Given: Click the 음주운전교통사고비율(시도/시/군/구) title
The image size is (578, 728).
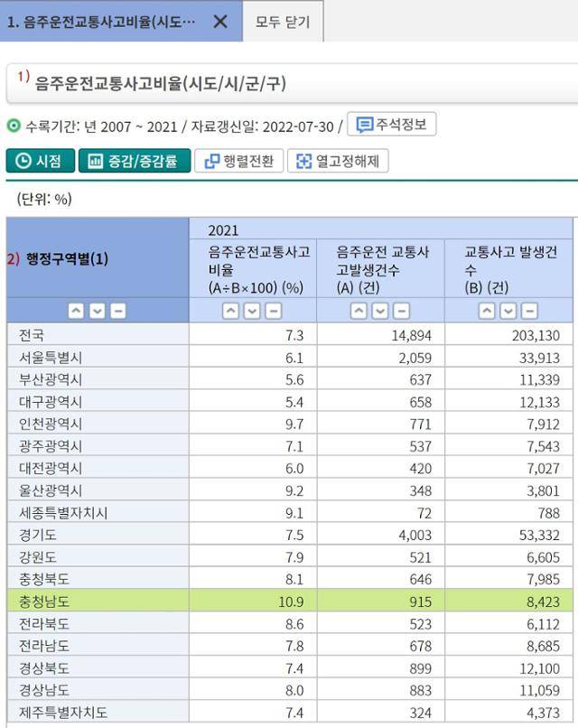Looking at the screenshot, I should pos(160,84).
